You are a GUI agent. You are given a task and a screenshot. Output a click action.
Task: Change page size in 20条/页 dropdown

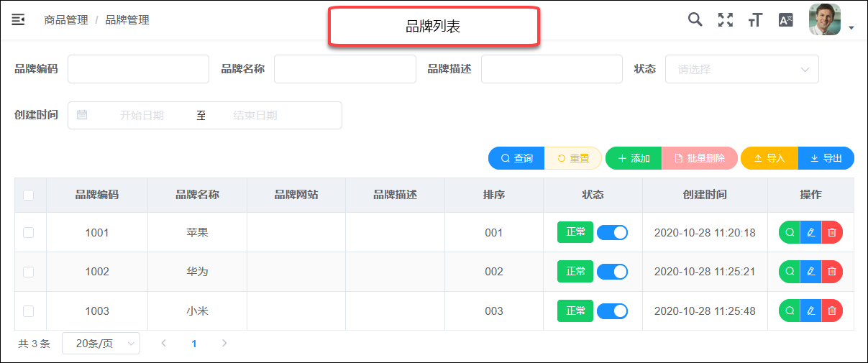coord(101,344)
